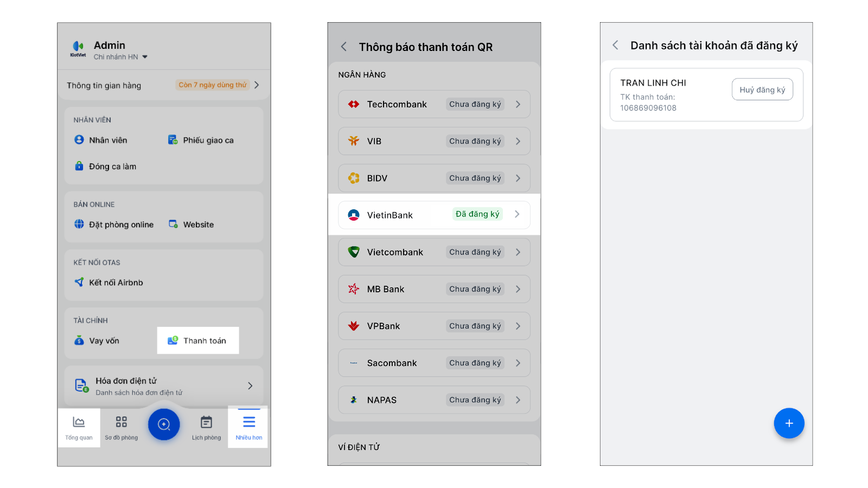The width and height of the screenshot is (868, 488).
Task: Open Nhân viên staff icon
Action: click(79, 140)
